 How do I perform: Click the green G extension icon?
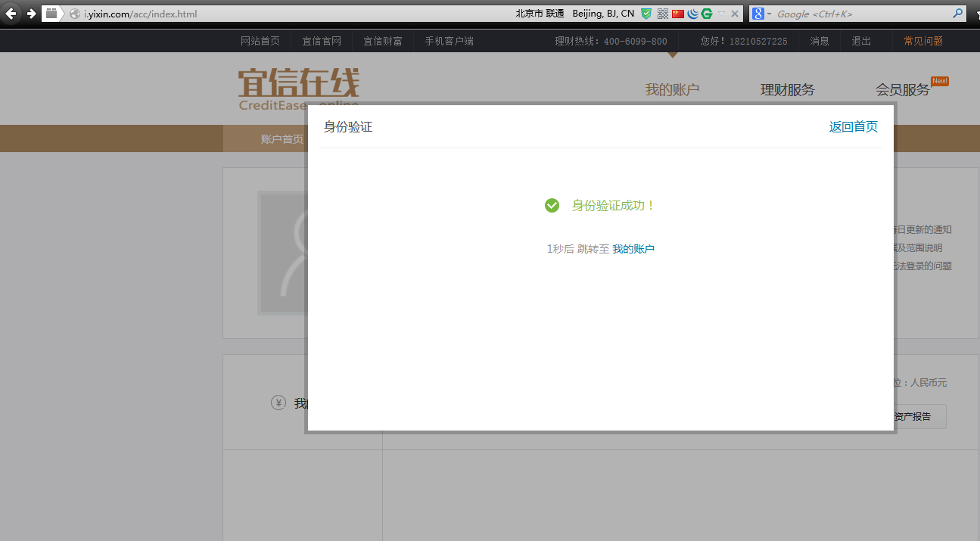pyautogui.click(x=707, y=14)
